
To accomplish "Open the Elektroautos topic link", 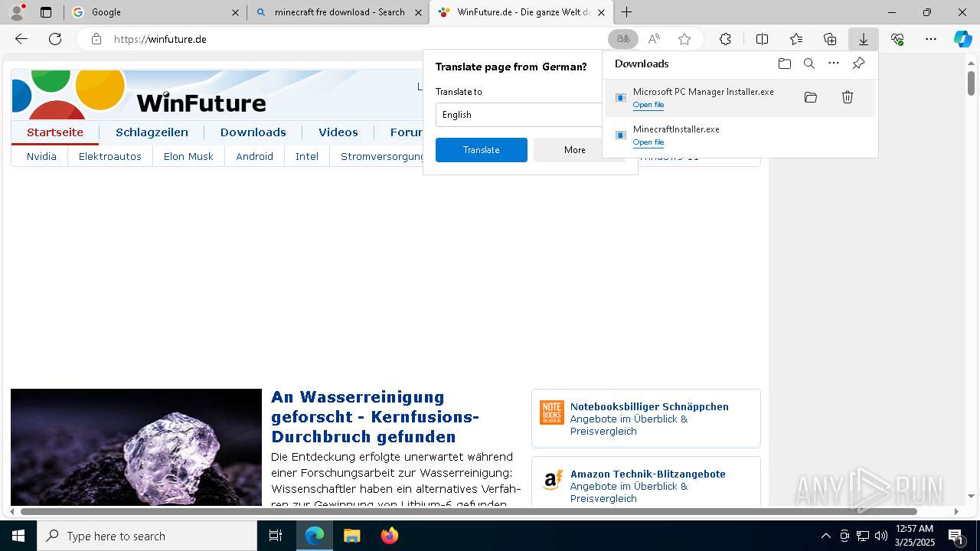I will [x=110, y=156].
